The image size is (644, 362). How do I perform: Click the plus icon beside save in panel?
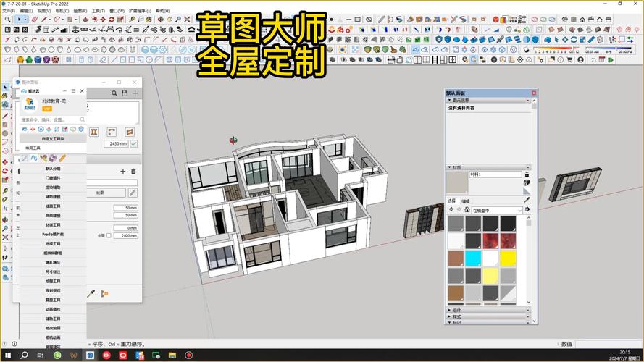point(135,93)
